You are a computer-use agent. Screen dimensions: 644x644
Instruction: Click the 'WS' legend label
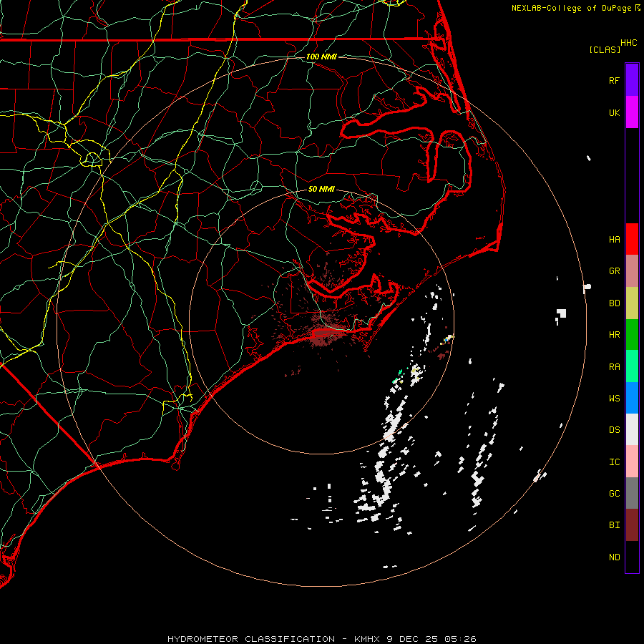pos(614,398)
